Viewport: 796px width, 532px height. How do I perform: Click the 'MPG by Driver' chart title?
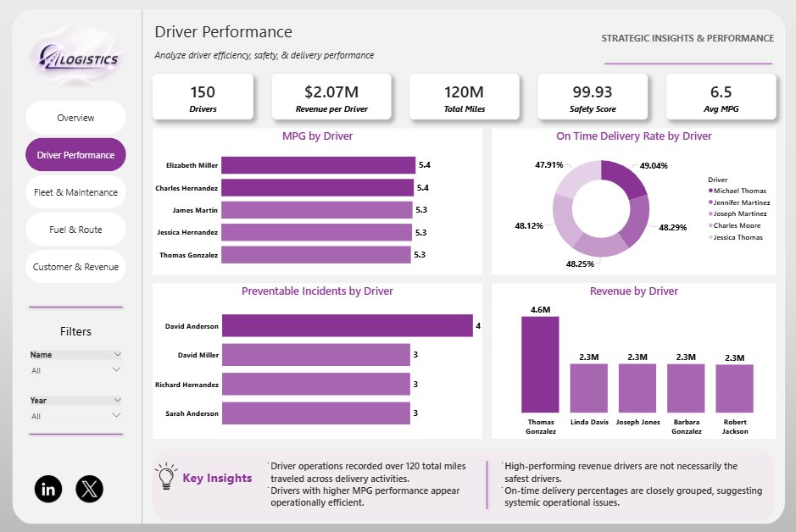(317, 136)
